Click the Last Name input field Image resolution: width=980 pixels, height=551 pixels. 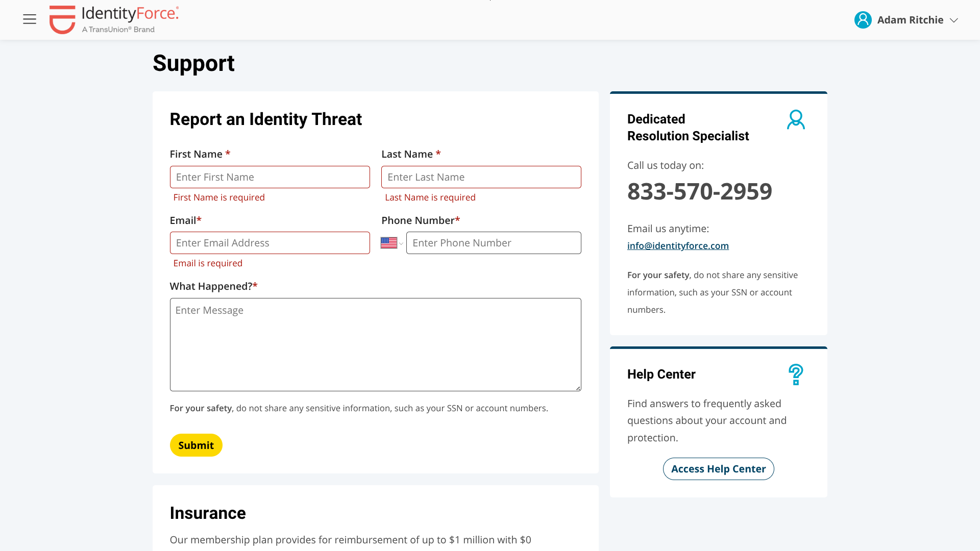click(x=481, y=177)
